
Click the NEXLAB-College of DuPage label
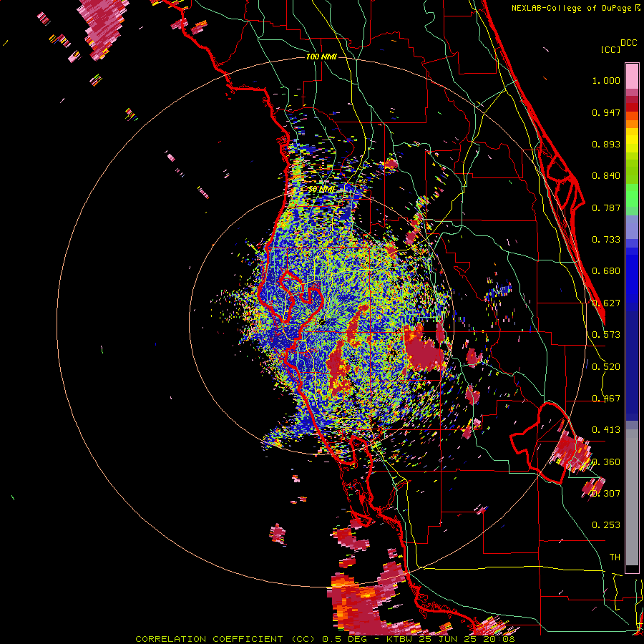pyautogui.click(x=572, y=8)
